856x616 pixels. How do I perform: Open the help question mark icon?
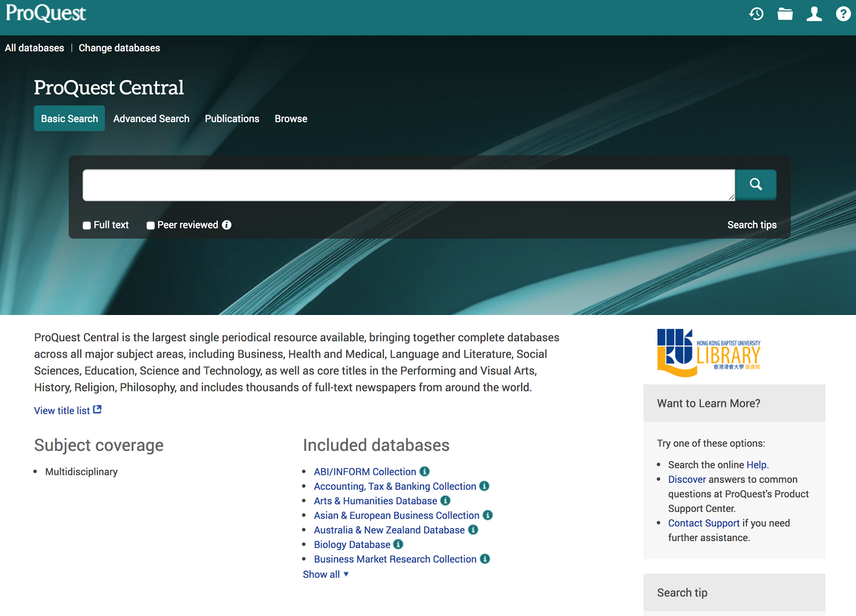843,14
